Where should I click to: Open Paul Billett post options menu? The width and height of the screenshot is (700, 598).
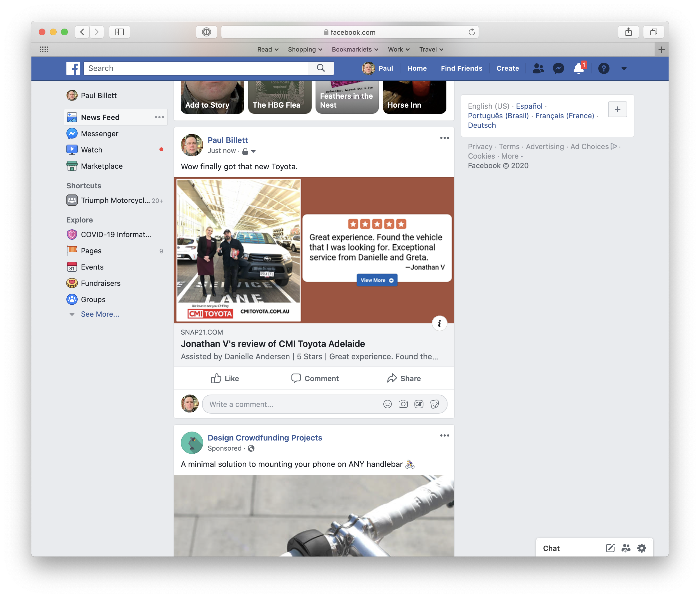coord(445,138)
